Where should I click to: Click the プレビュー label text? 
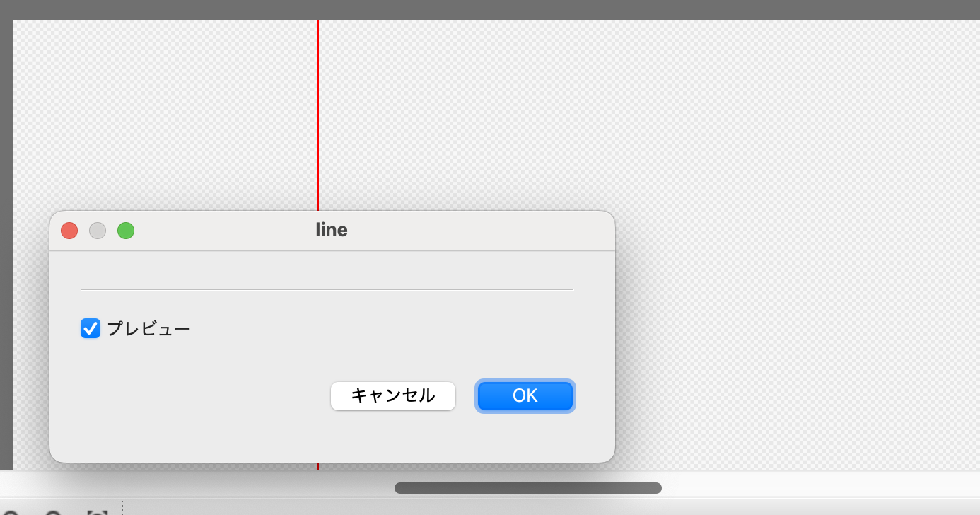(x=148, y=329)
